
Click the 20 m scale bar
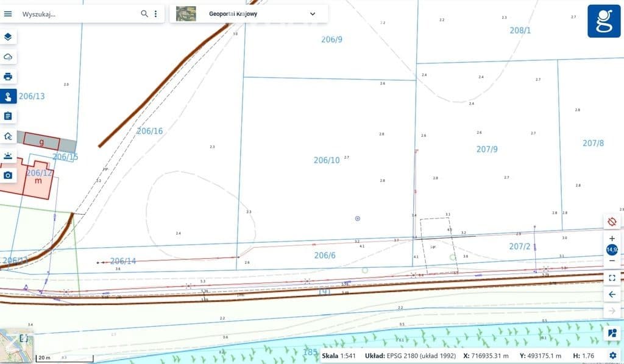(x=65, y=358)
